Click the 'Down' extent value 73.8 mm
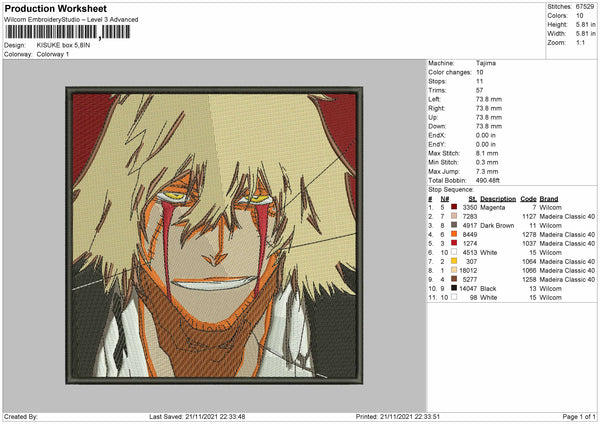Image resolution: width=600 pixels, height=424 pixels. coord(489,126)
